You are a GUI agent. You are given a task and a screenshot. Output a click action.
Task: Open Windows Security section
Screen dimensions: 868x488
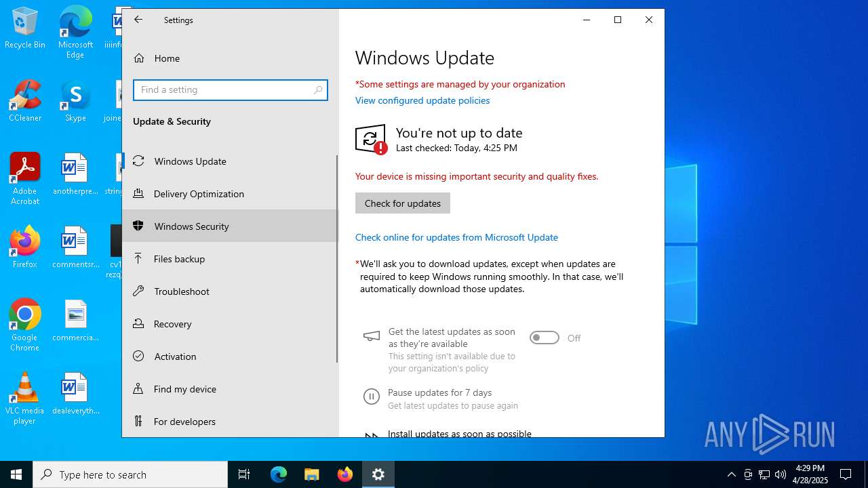click(x=230, y=226)
